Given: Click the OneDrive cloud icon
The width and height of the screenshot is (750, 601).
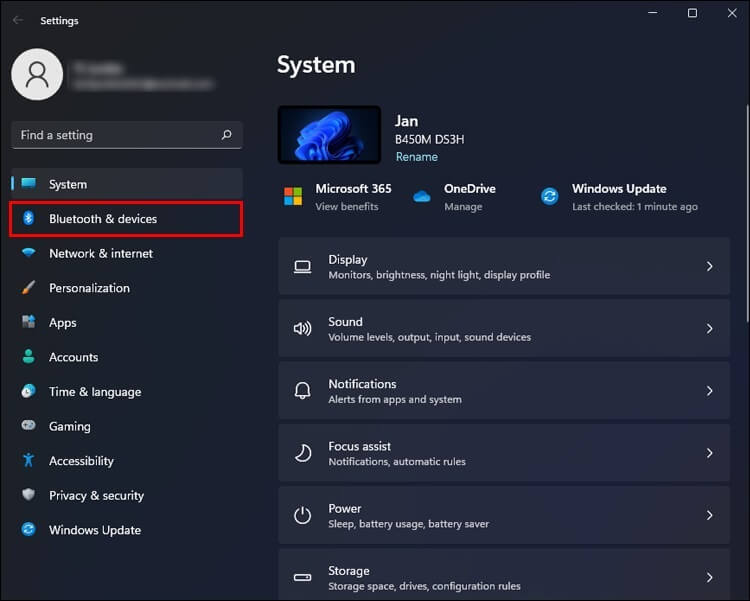Looking at the screenshot, I should click(422, 197).
